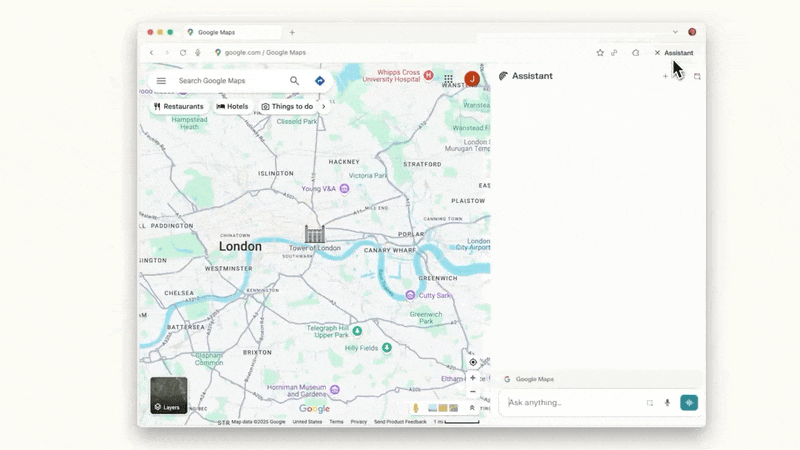Click the browser forward arrow
800x450 pixels.
(167, 53)
